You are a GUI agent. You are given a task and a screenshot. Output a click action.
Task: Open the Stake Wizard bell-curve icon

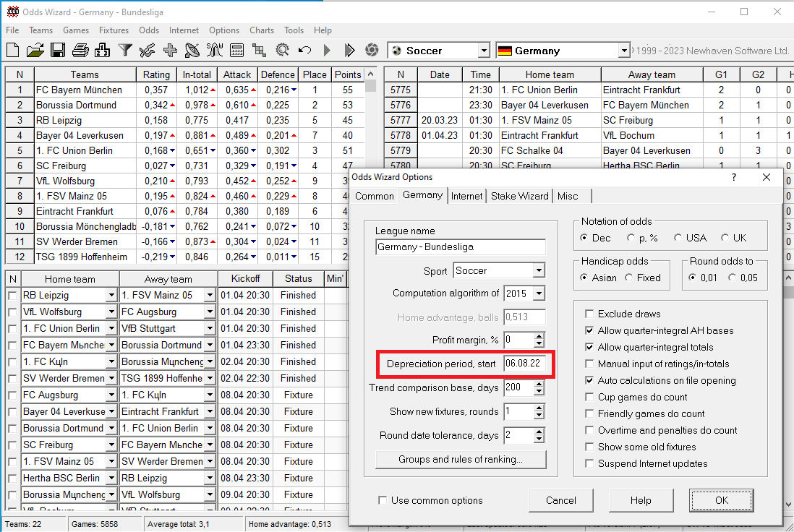point(215,50)
